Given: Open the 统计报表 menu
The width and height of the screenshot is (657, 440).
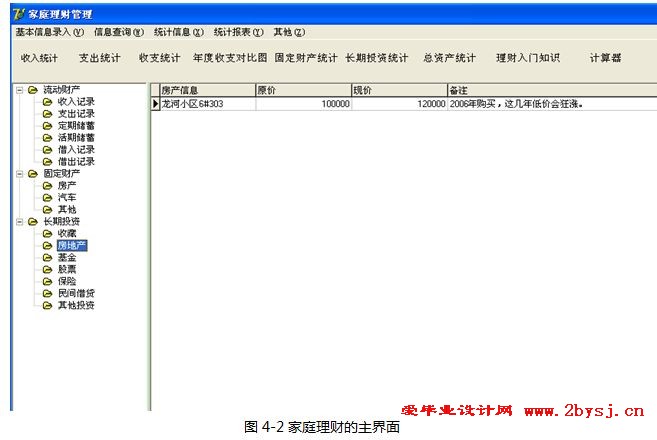Looking at the screenshot, I should 238,32.
